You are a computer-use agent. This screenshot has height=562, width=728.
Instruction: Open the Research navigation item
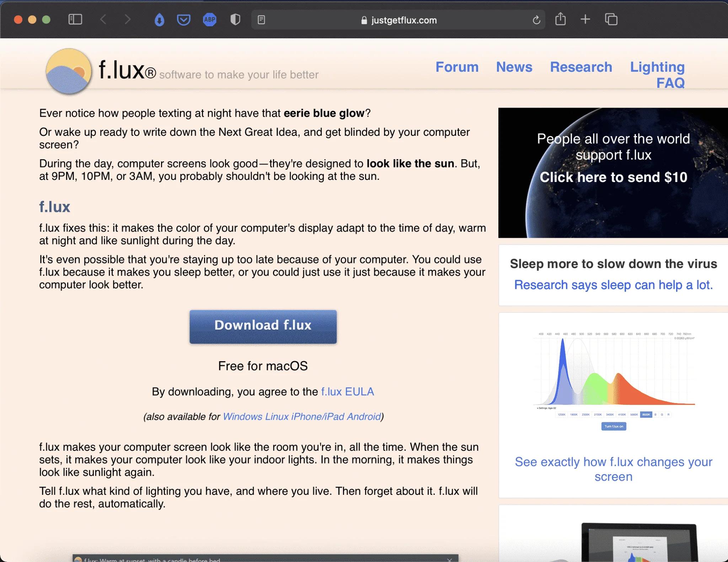pyautogui.click(x=581, y=67)
